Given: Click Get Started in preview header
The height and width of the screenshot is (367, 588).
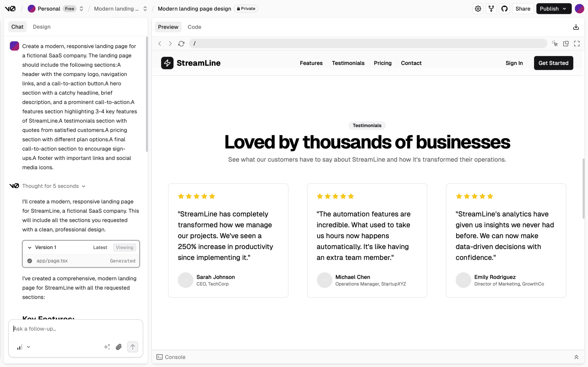Looking at the screenshot, I should tap(553, 63).
